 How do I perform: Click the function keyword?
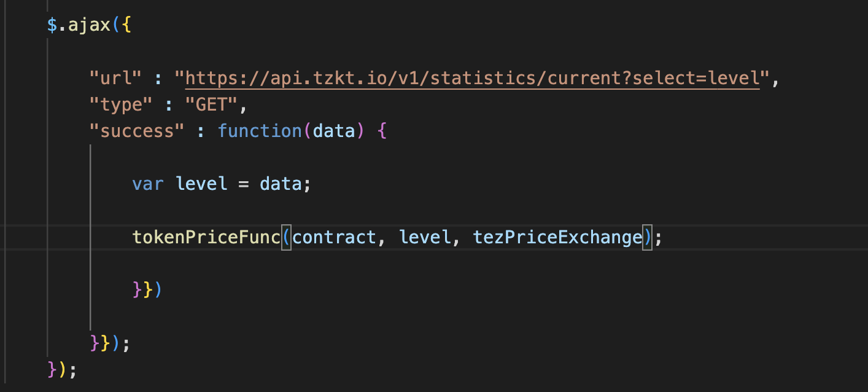(x=258, y=131)
